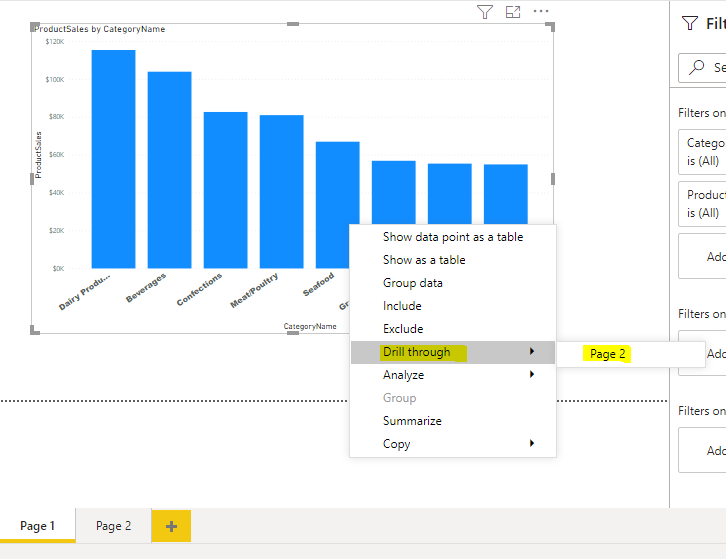Click the $20K axis value
726x559 pixels.
(56, 231)
